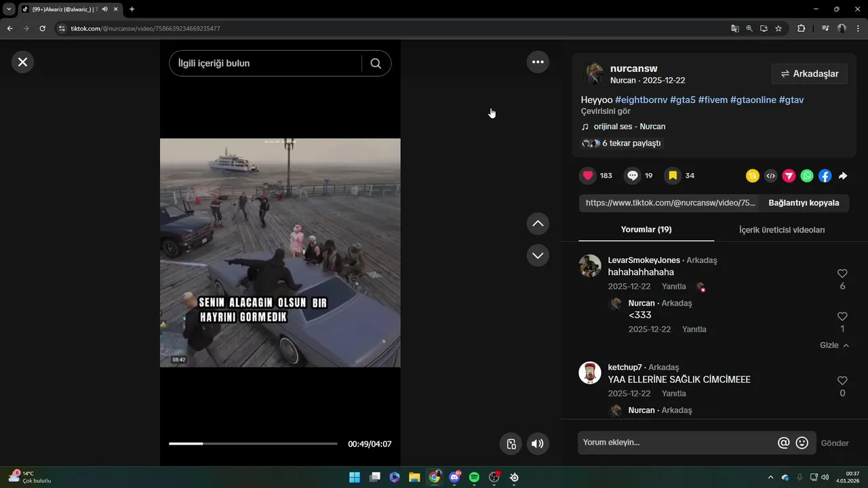Open nurcansw's profile via username
Image resolution: width=868 pixels, height=488 pixels.
pos(633,68)
